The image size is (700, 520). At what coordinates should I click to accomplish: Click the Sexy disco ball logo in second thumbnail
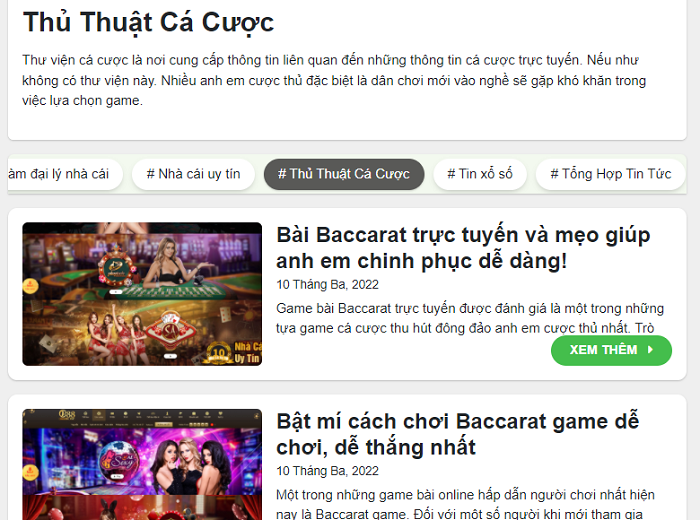119,462
